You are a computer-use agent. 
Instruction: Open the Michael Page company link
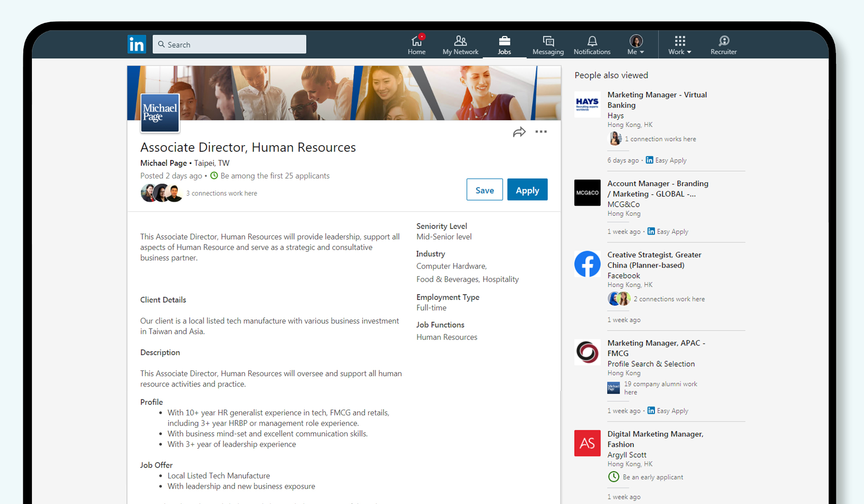point(163,163)
